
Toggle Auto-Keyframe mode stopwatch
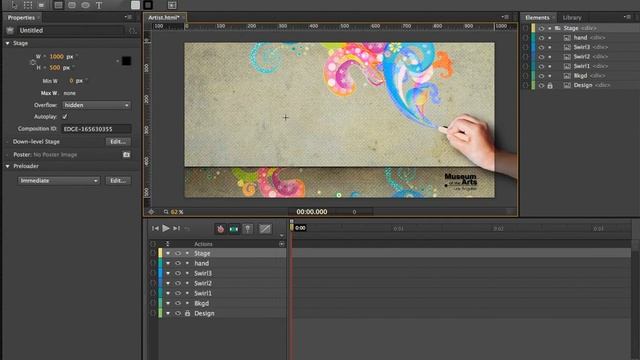pyautogui.click(x=220, y=229)
